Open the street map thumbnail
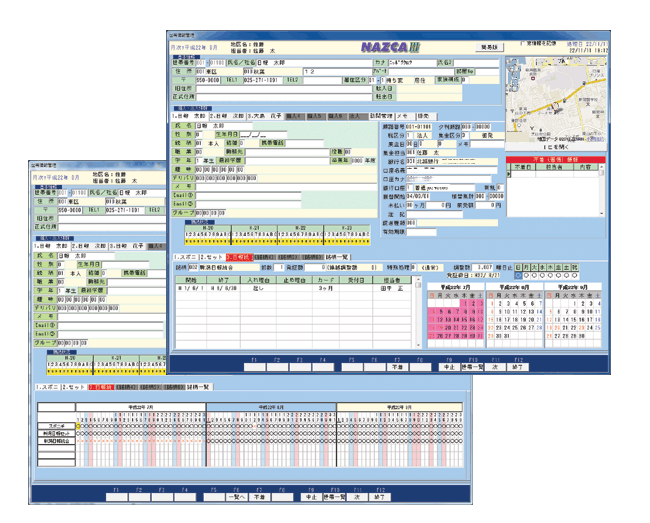The image size is (650, 523). coord(556,99)
